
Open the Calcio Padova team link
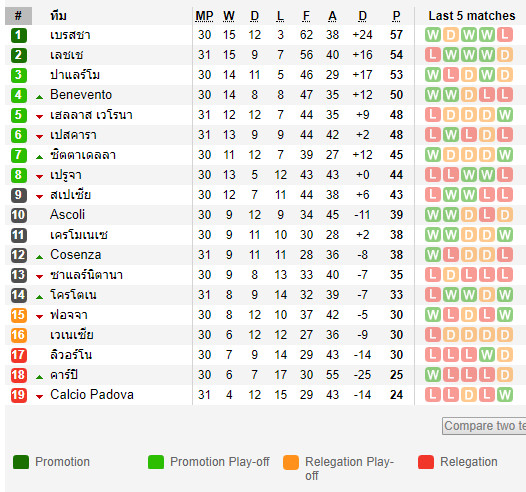coord(92,394)
